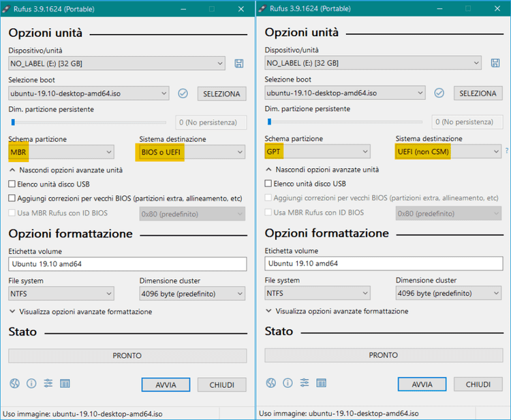
Task: Show the log icon in right window
Action: point(321,383)
